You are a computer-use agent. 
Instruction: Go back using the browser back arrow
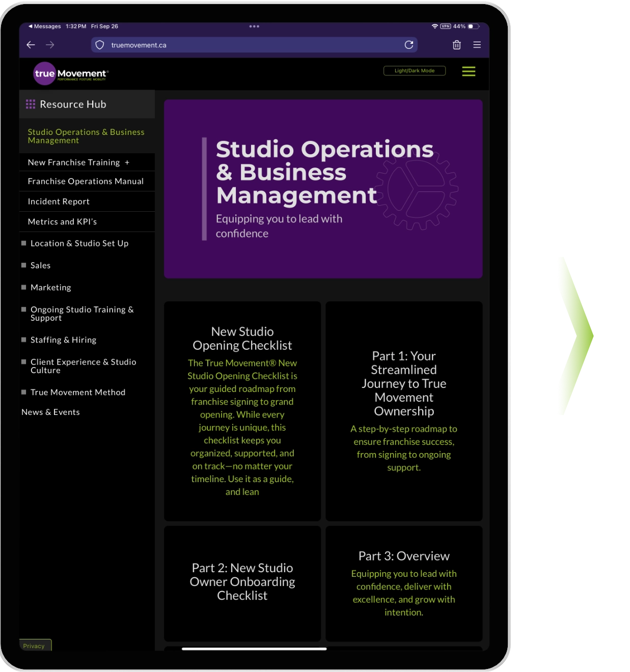tap(31, 45)
